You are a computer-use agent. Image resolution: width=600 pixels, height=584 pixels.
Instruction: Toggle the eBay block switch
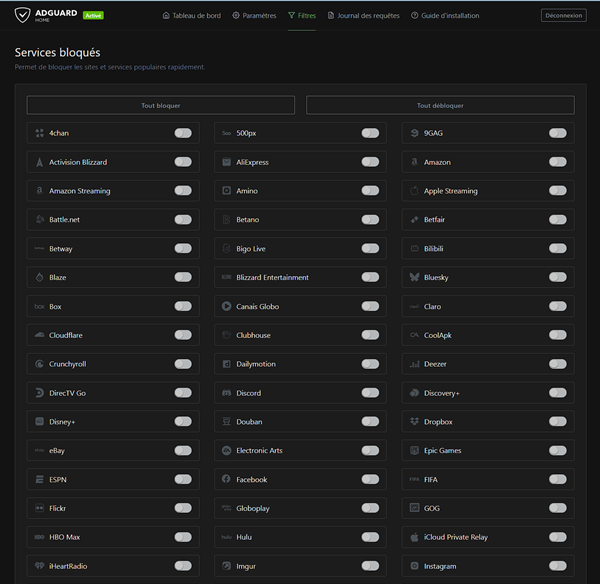[183, 450]
